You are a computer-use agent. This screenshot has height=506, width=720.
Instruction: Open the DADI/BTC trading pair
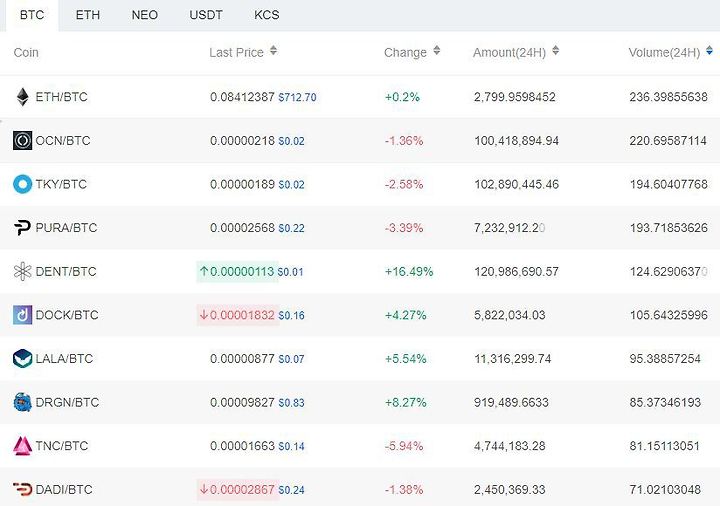pyautogui.click(x=64, y=489)
